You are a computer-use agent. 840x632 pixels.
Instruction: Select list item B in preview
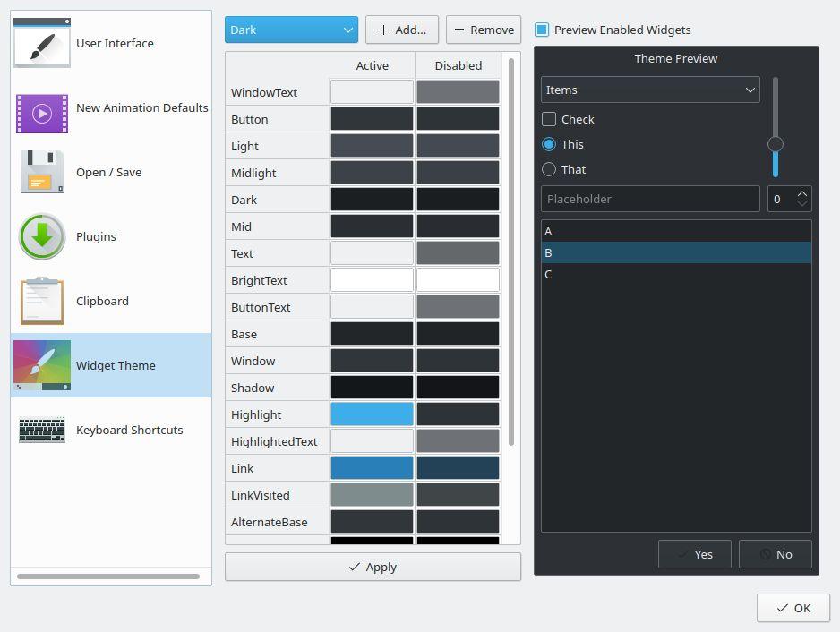[x=676, y=252]
